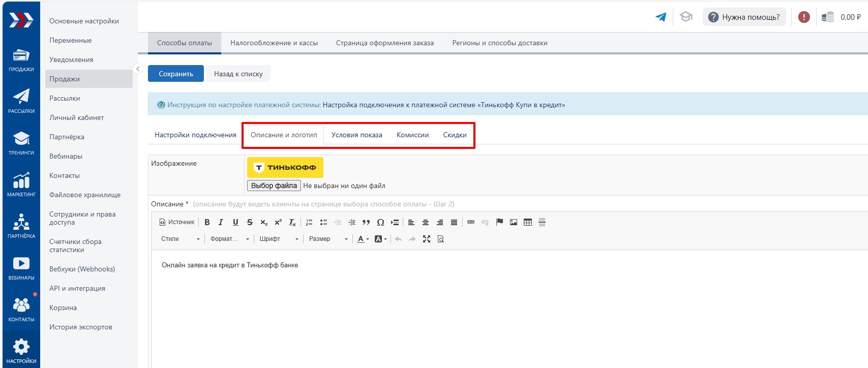The width and height of the screenshot is (868, 368).
Task: Preview the description document
Action: click(x=441, y=239)
